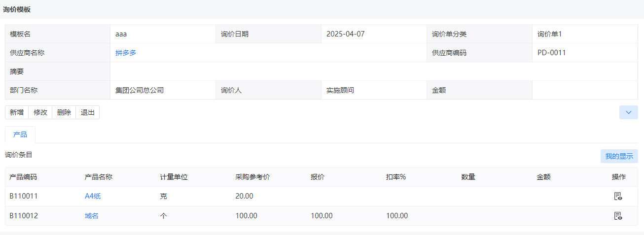Open the 我的显示 settings button

pos(619,156)
